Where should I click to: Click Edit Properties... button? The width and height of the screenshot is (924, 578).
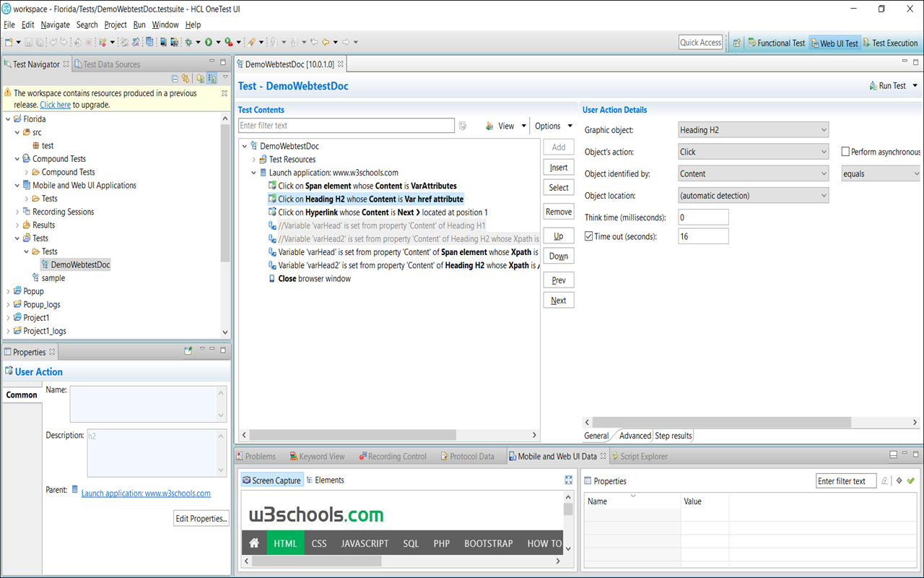[201, 518]
